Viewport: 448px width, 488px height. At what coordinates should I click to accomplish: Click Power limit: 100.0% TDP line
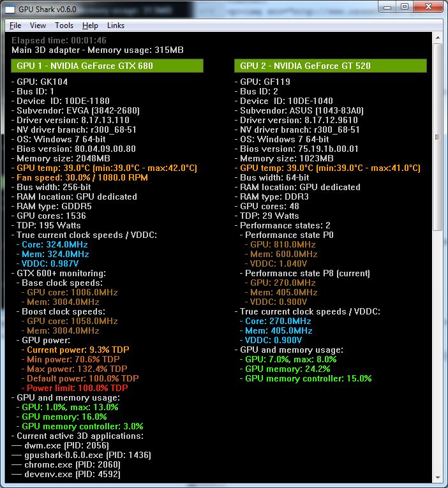pyautogui.click(x=75, y=388)
